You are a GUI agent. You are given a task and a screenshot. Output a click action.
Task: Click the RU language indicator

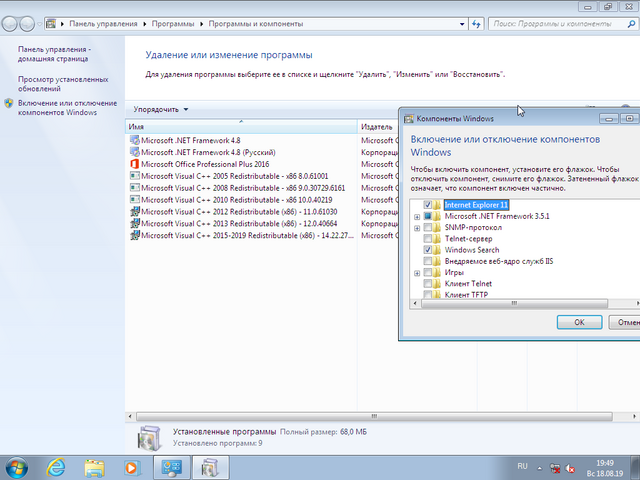pos(522,466)
